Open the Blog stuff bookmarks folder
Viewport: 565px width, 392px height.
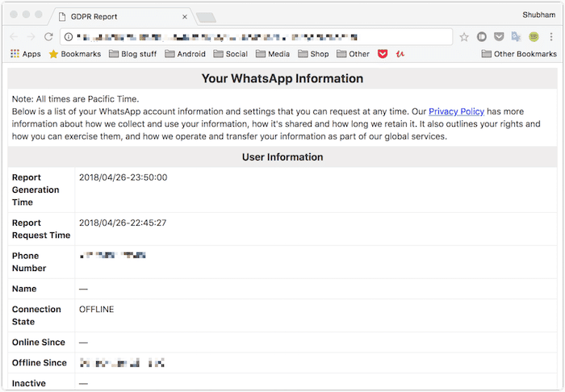tap(133, 54)
